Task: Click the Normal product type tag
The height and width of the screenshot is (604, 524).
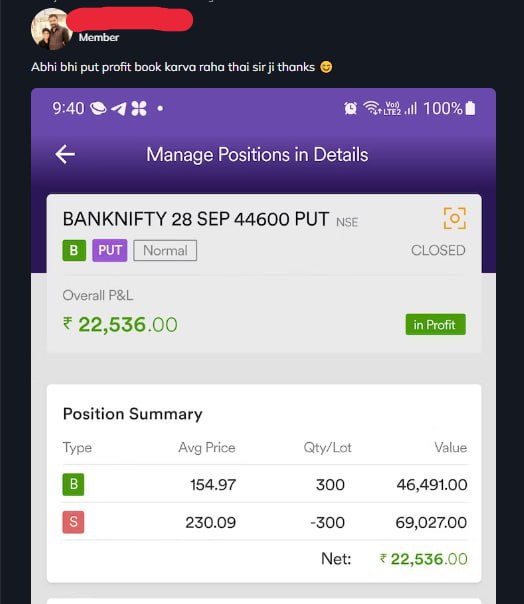Action: coord(165,250)
